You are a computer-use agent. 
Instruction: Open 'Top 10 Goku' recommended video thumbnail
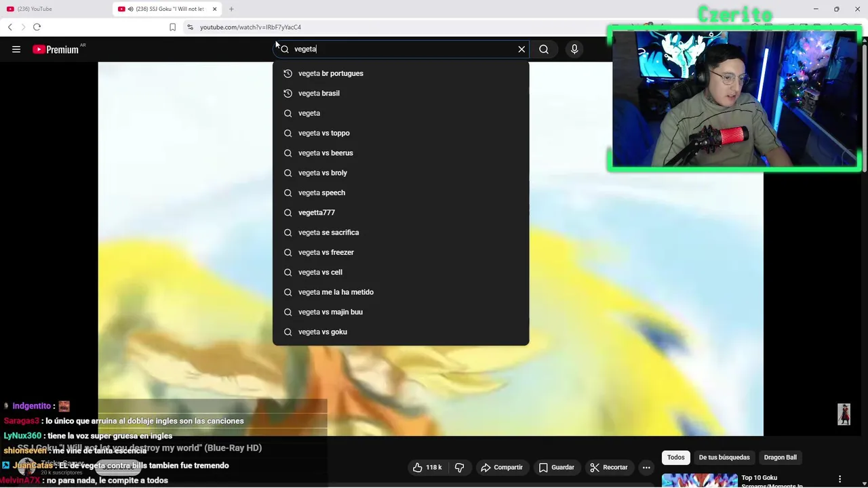click(x=699, y=481)
